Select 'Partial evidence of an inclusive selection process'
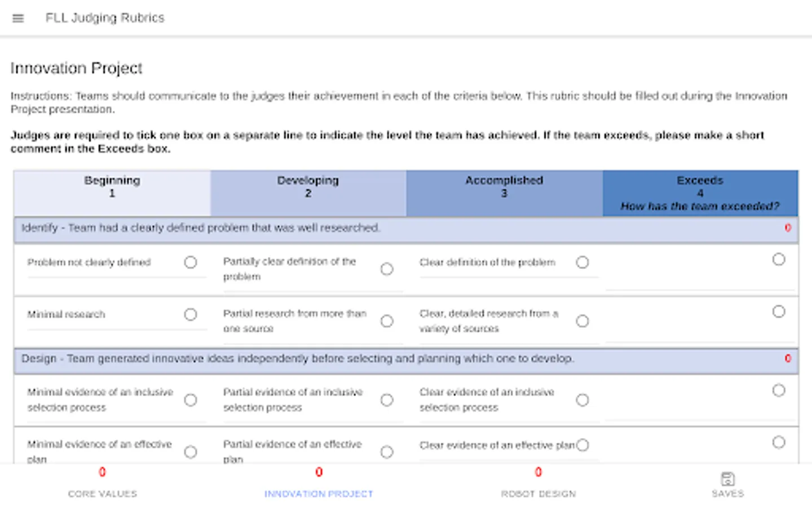This screenshot has width=812, height=508. pos(387,400)
